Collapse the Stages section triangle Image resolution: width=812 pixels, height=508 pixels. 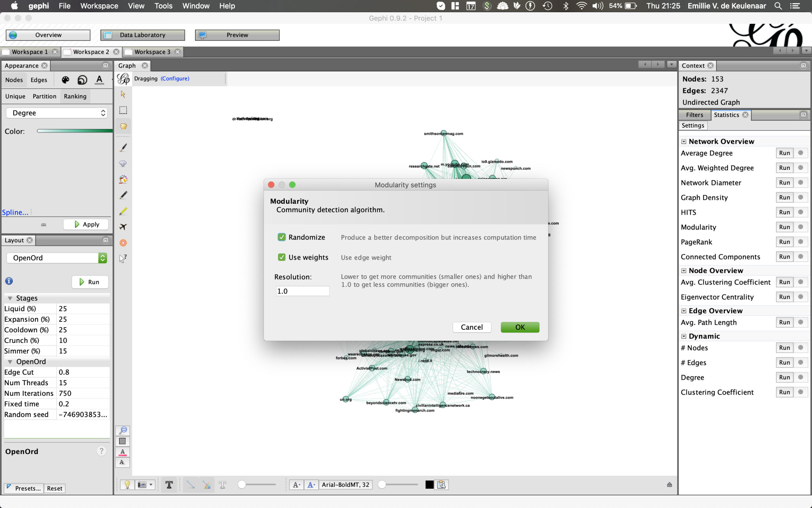tap(10, 298)
